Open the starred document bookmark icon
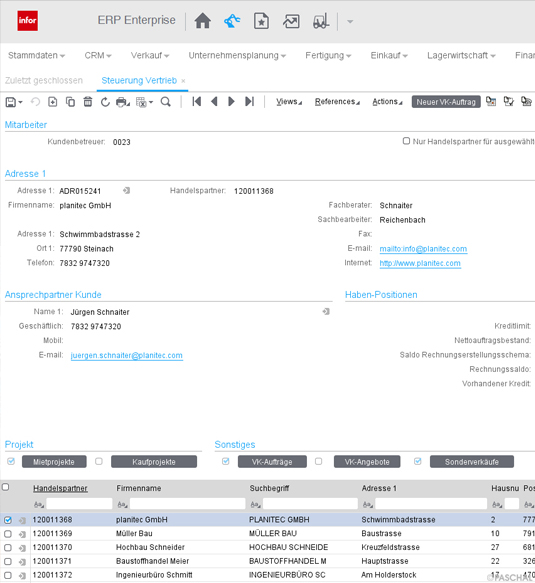Viewport: 535px width, 583px height. (x=261, y=21)
